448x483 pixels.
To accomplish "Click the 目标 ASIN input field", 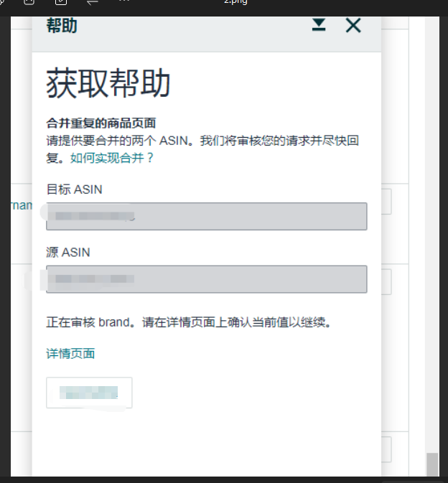I will tap(206, 216).
